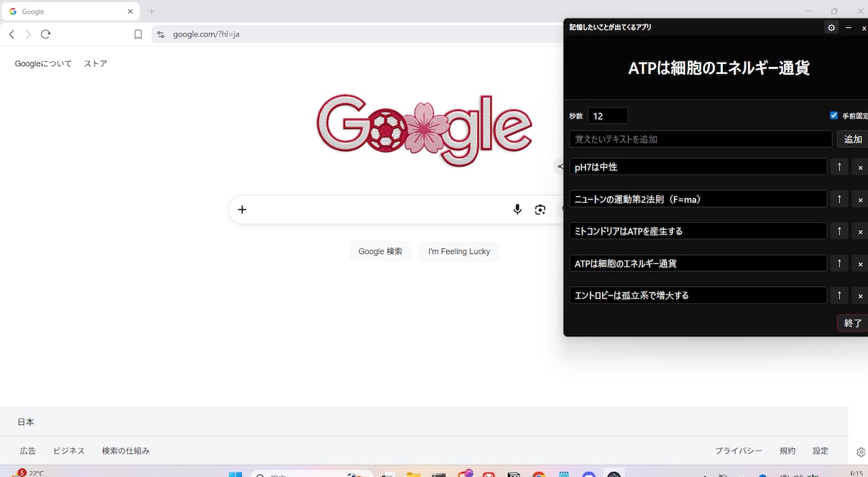Viewport: 868px width, 477px height.
Task: Click the 秒数 seconds field showing 12
Action: (x=608, y=116)
